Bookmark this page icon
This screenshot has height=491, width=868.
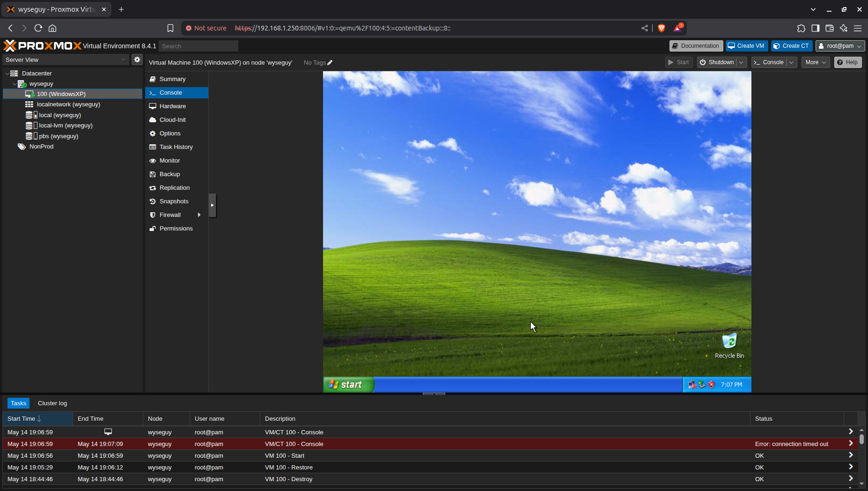(x=170, y=28)
